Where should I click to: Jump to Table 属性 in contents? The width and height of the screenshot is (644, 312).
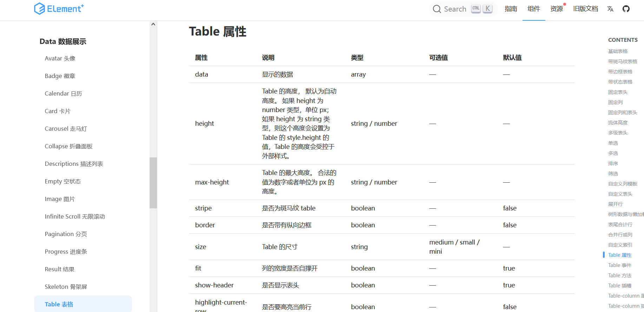pyautogui.click(x=620, y=255)
